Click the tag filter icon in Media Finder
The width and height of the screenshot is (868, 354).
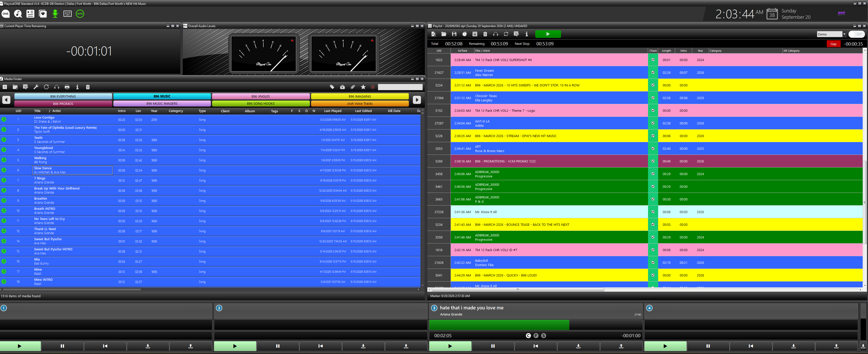pos(332,87)
